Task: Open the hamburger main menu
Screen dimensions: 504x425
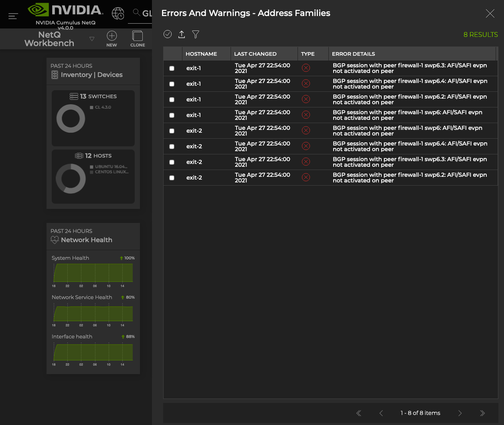Action: point(13,16)
